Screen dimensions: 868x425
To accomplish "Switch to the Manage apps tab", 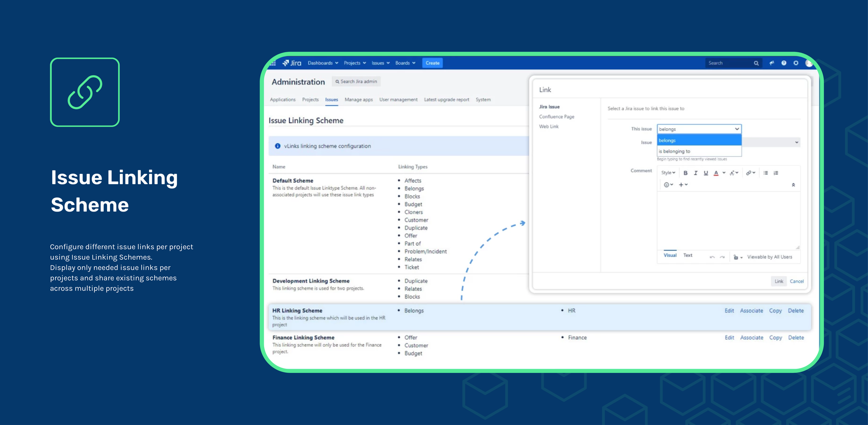I will (x=359, y=100).
